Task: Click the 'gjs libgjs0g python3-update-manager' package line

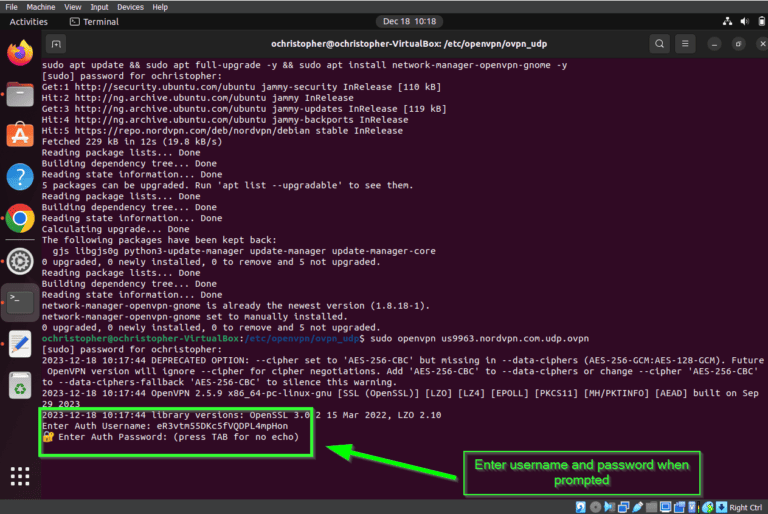Action: pyautogui.click(x=244, y=251)
